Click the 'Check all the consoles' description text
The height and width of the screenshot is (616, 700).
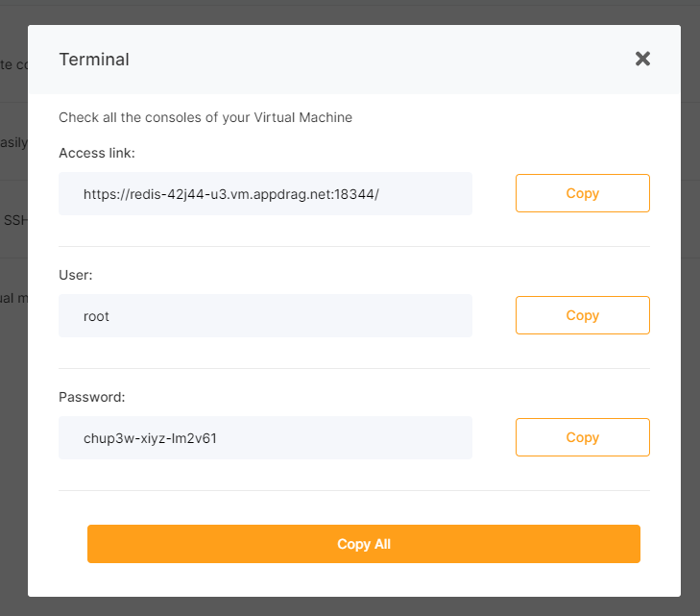click(x=205, y=117)
